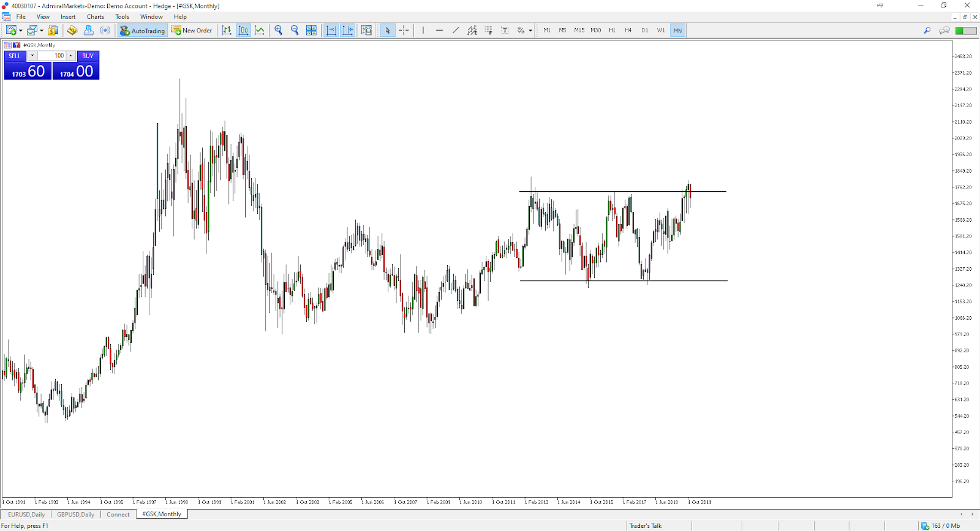The width and height of the screenshot is (980, 531).
Task: Expand the new chart dropdown arrow
Action: click(x=21, y=31)
